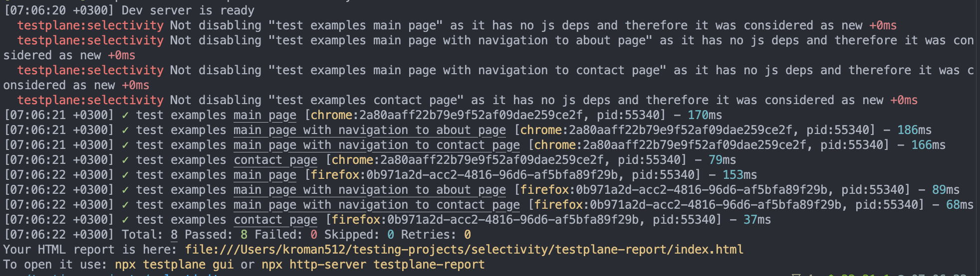Screen dimensions: 980x276
Task: Click underlined "contact page" in the 37ms firefox result
Action: point(275,220)
